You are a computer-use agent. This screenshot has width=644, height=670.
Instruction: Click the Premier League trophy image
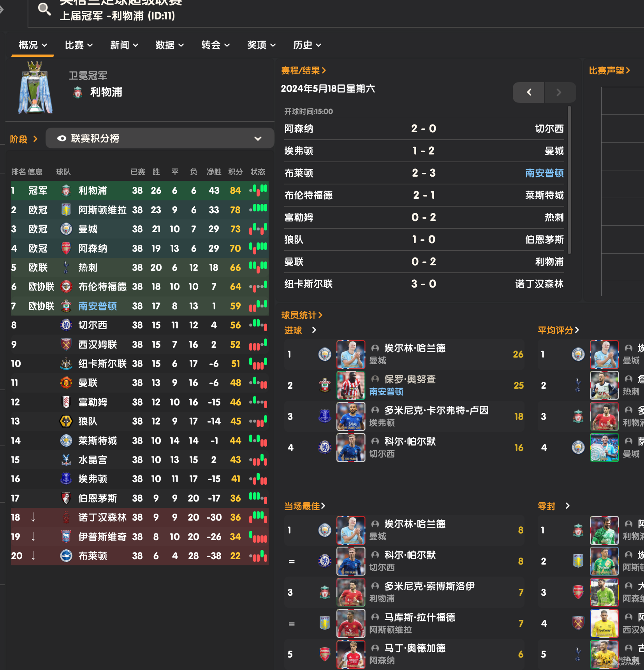pyautogui.click(x=35, y=88)
